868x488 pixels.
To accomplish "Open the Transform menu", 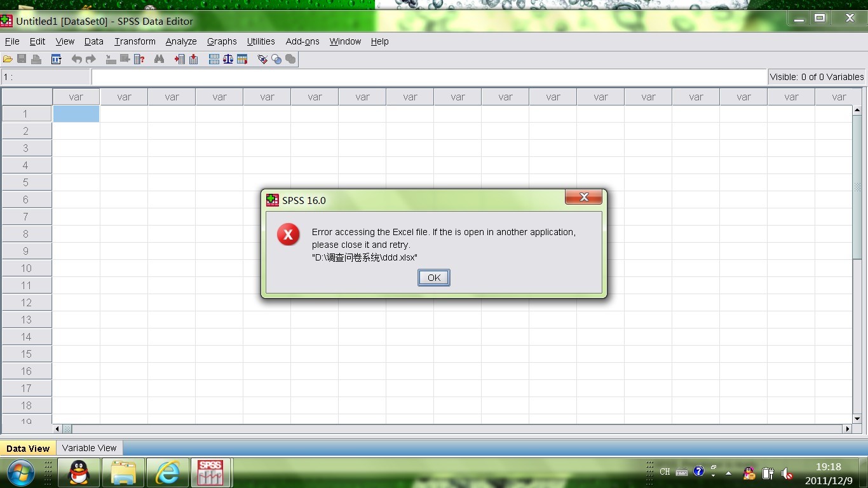I will [135, 41].
